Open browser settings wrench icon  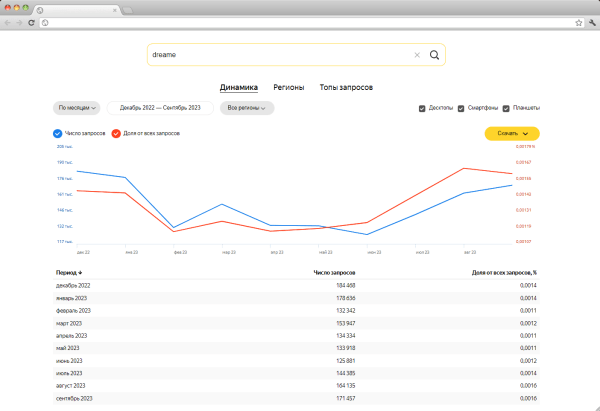click(x=591, y=22)
